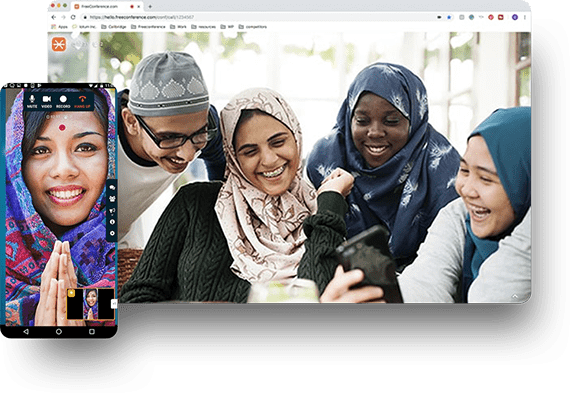Open the meeting info icon on phone sidebar
The image size is (570, 394).
coord(112,222)
